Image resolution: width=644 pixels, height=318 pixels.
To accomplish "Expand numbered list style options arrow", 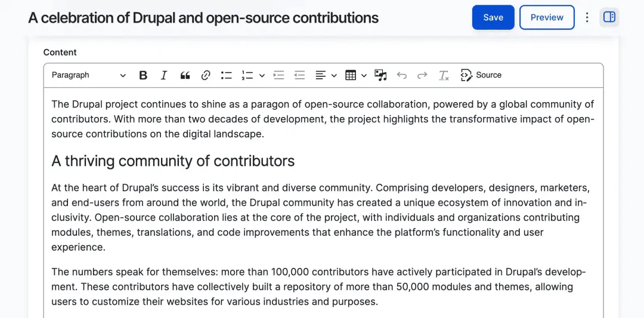I will (262, 75).
